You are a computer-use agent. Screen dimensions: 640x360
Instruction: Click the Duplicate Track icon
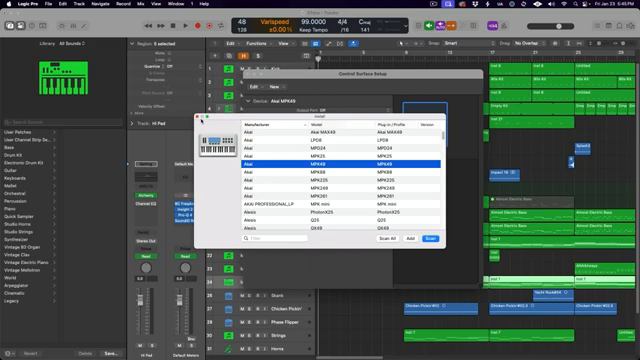[x=229, y=56]
